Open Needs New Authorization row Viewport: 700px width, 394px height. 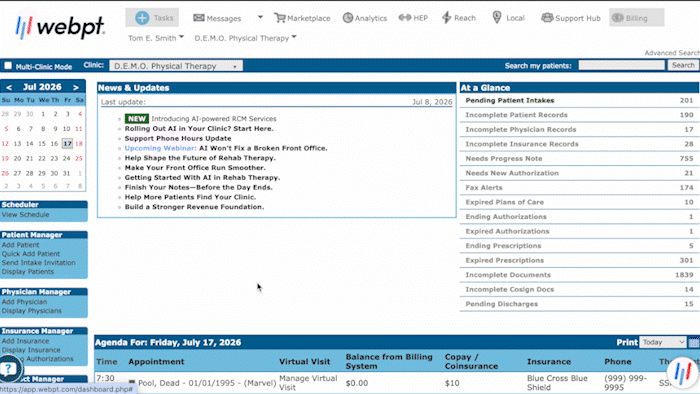click(x=579, y=173)
